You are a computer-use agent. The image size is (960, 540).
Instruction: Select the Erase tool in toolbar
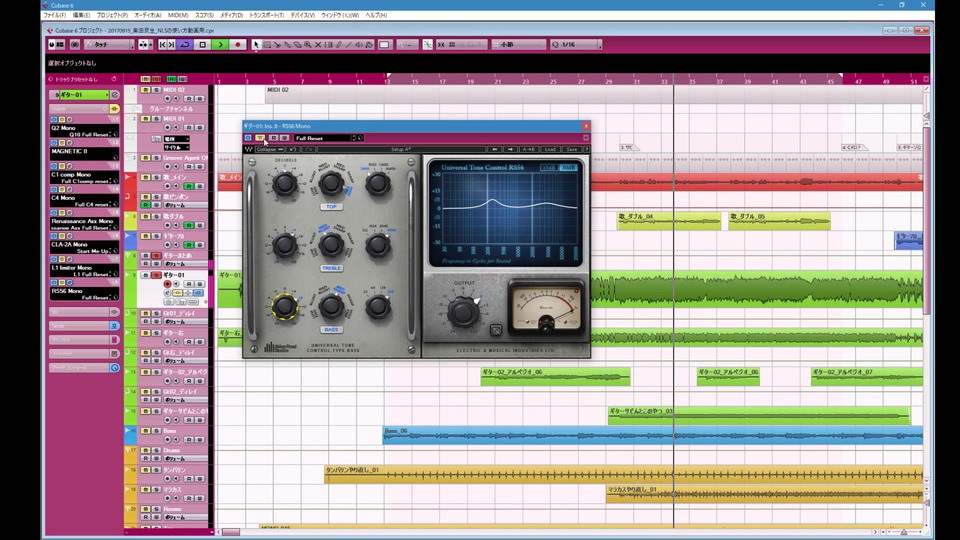click(x=298, y=45)
